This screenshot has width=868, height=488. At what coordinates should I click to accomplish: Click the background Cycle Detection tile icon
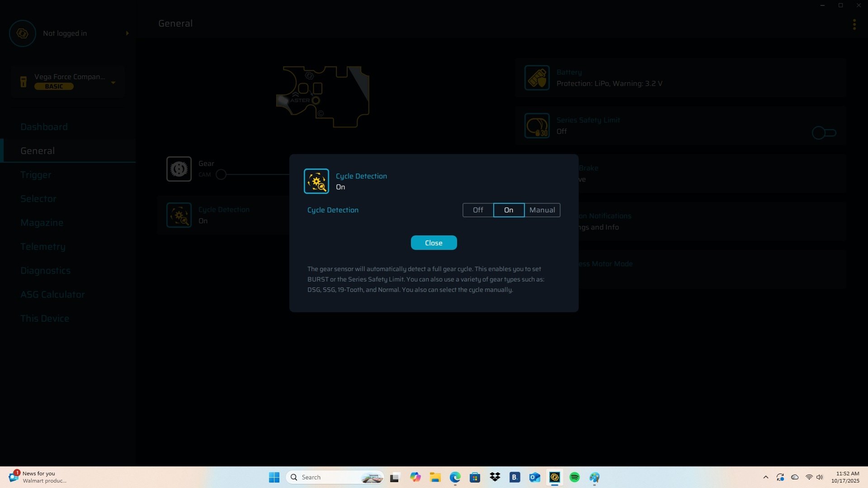tap(179, 215)
